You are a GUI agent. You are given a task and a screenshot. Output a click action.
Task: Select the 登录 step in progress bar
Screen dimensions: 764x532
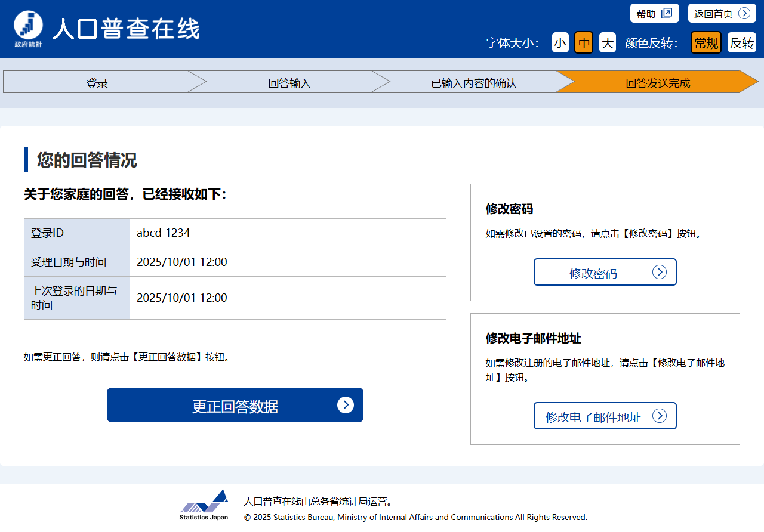[97, 82]
